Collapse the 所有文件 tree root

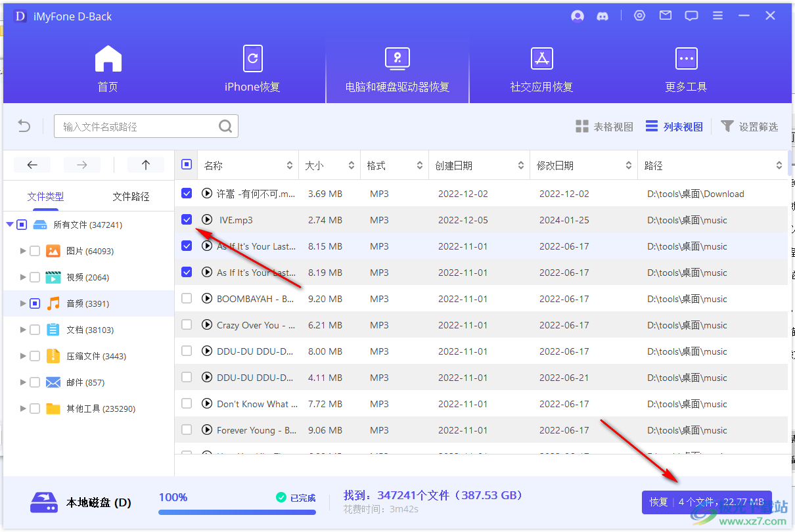coord(10,225)
